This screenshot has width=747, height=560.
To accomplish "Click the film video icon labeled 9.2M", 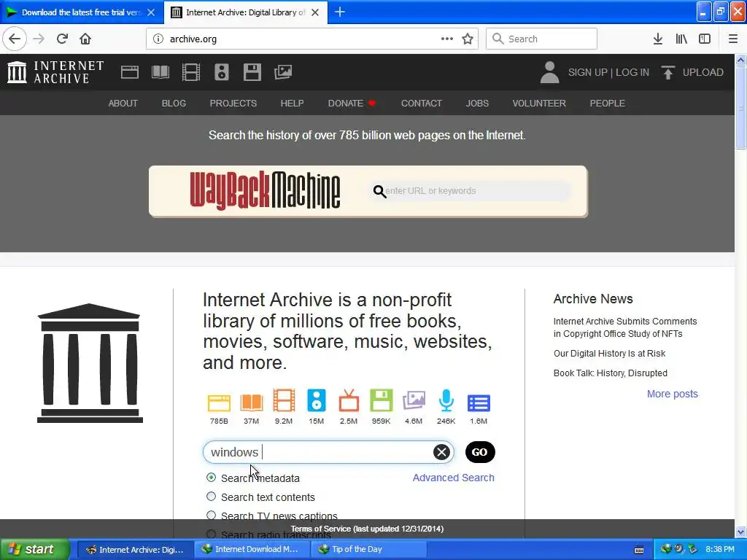I will [284, 400].
